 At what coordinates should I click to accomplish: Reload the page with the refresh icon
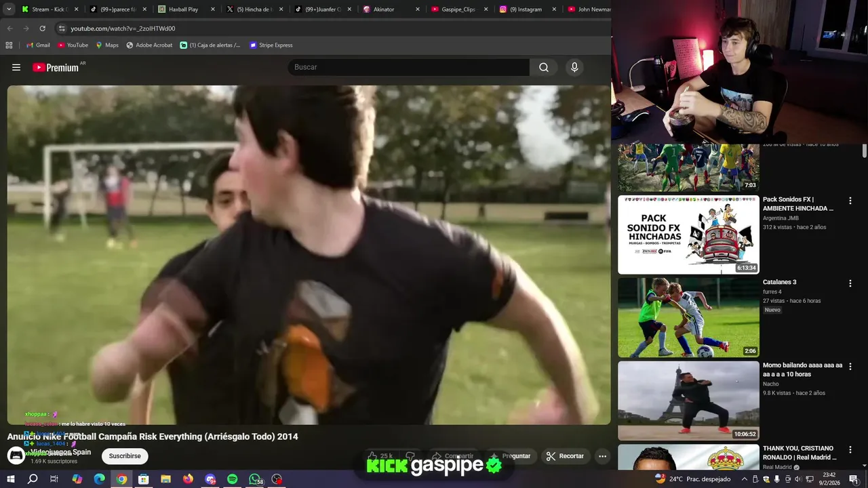[x=42, y=28]
